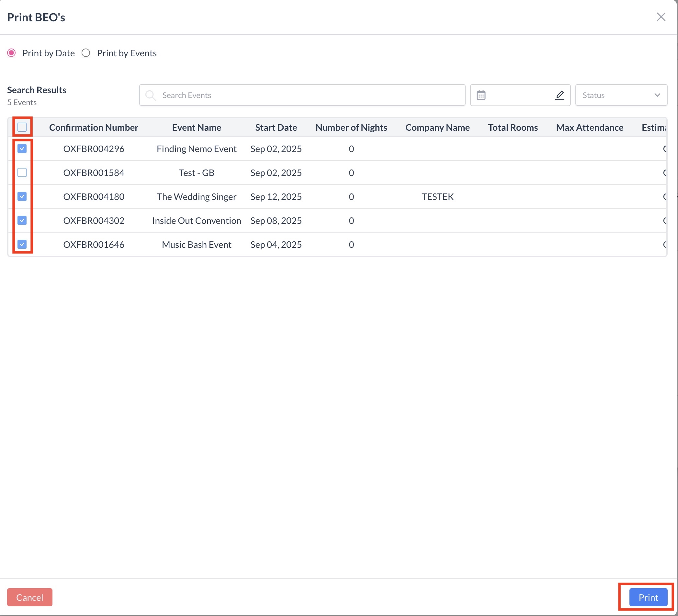Toggle the select-all header checkbox
This screenshot has height=616, width=678.
(22, 127)
